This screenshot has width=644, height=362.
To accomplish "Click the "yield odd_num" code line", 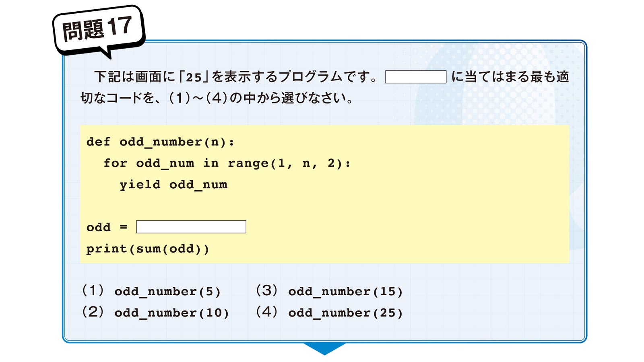I will [x=173, y=185].
